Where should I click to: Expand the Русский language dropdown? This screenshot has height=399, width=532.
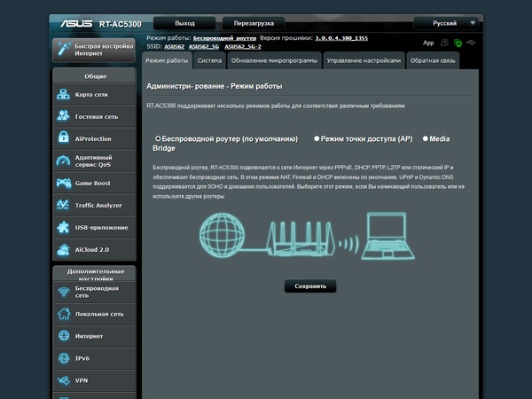[446, 23]
